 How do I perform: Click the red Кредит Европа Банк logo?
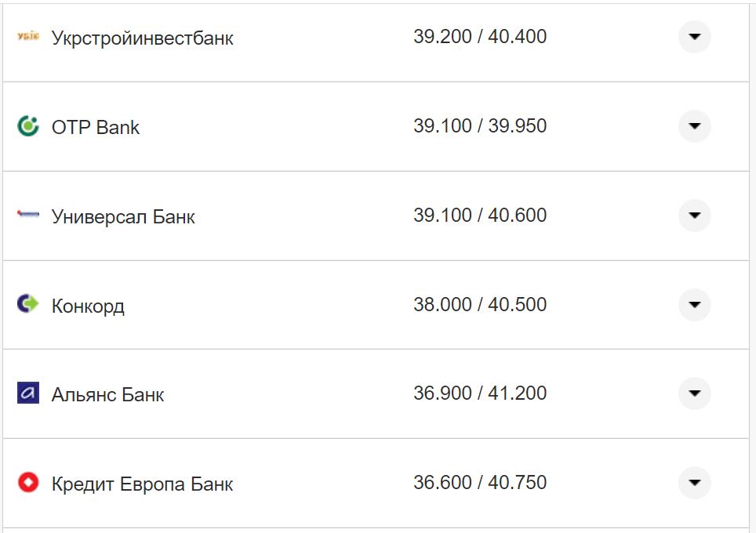28,482
